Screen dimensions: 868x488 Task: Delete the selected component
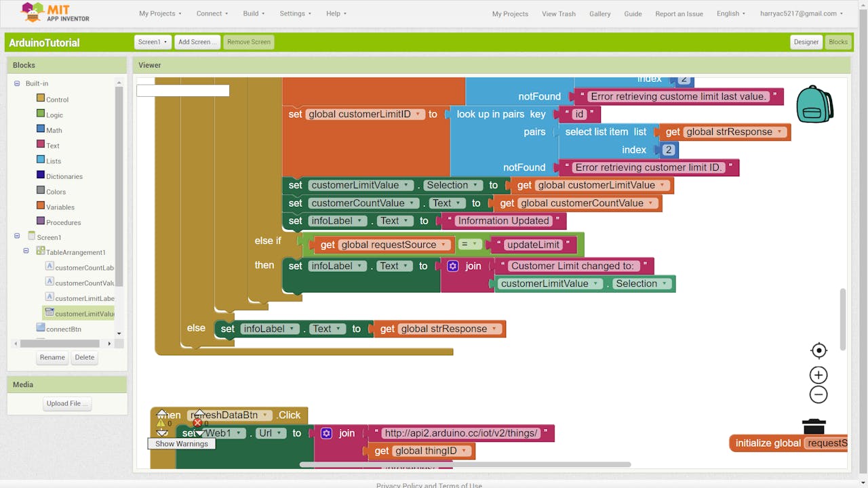[x=85, y=357]
